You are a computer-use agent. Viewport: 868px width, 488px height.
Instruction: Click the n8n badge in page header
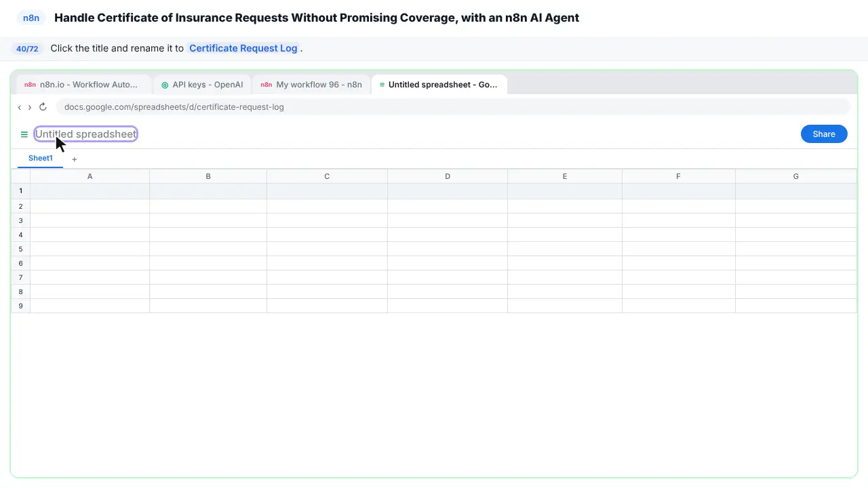tap(31, 18)
